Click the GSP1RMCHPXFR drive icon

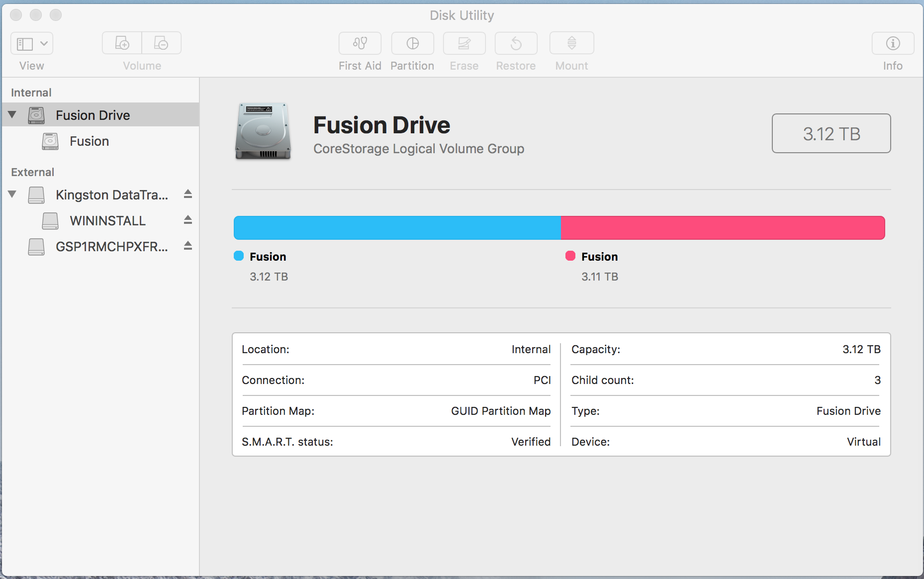click(36, 247)
